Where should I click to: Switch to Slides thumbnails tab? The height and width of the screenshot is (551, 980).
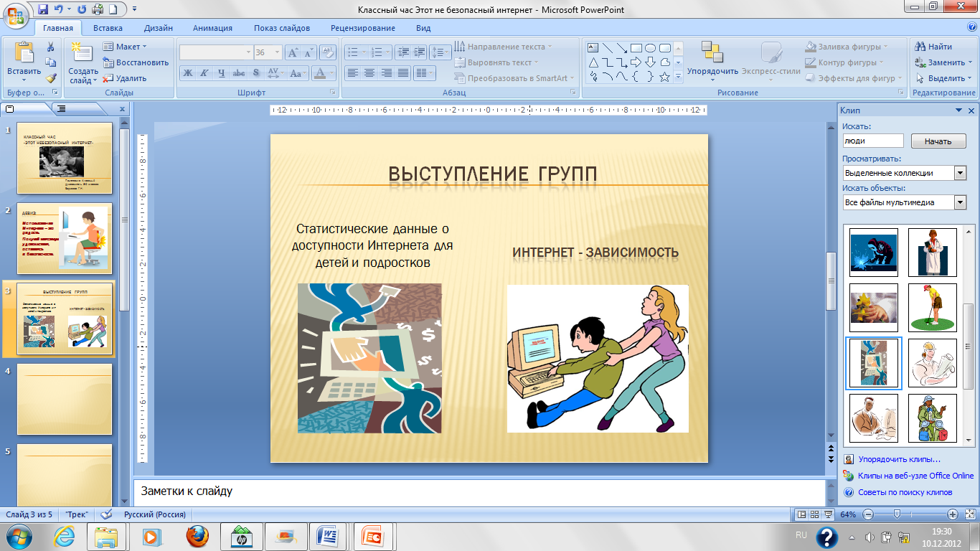10,108
